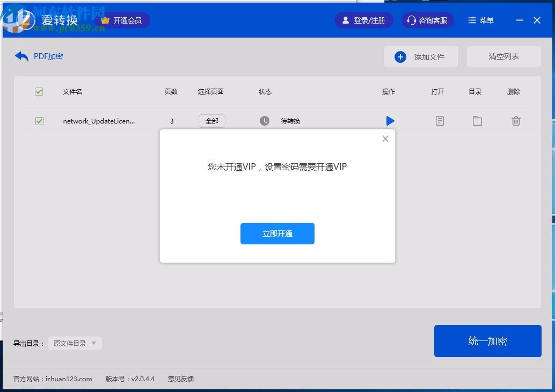Open the 原文件目录 export directory dropdown

pos(74,343)
